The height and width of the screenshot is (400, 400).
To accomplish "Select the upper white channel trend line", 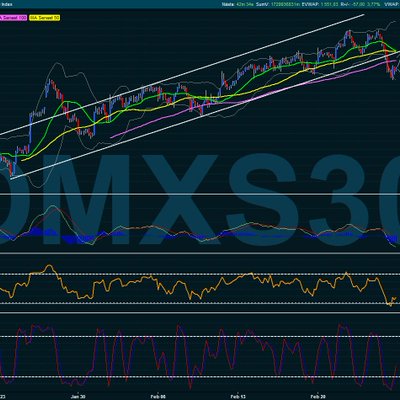I will (x=182, y=74).
